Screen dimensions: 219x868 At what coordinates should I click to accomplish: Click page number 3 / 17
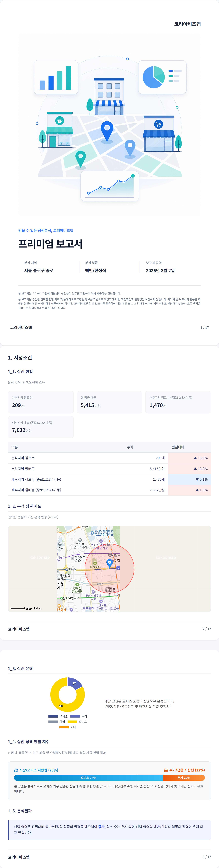point(207,857)
